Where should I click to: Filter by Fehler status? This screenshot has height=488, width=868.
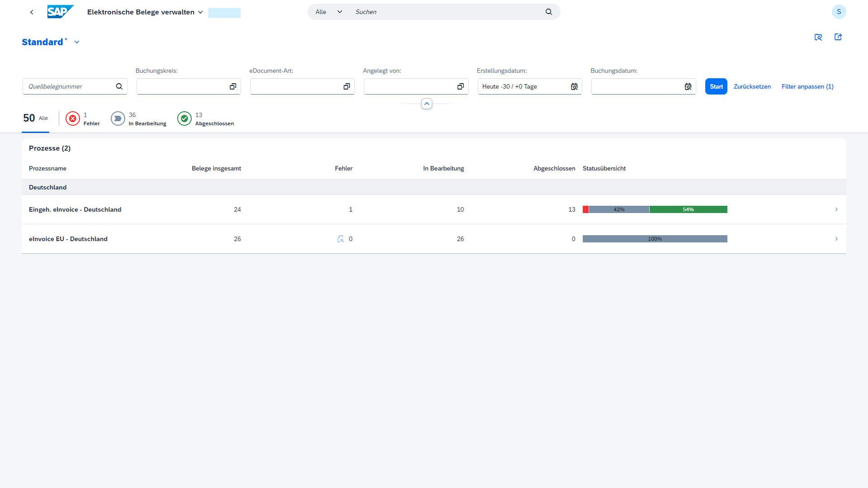[83, 119]
